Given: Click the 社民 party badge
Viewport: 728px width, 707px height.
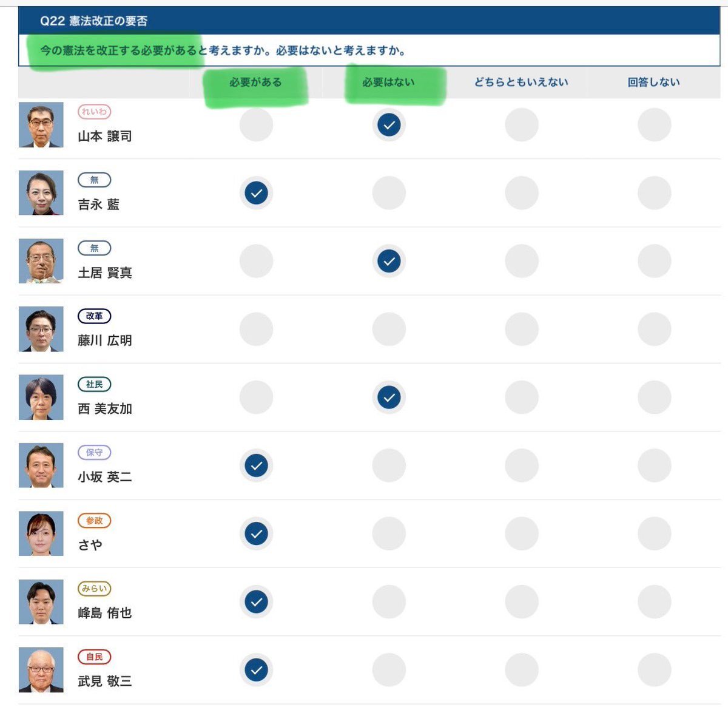Looking at the screenshot, I should pyautogui.click(x=94, y=384).
